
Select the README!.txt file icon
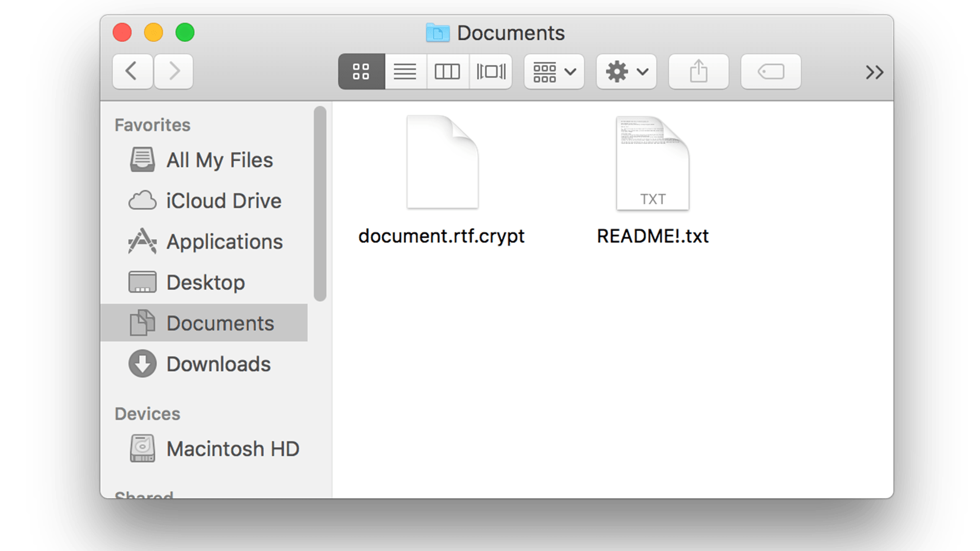[653, 163]
